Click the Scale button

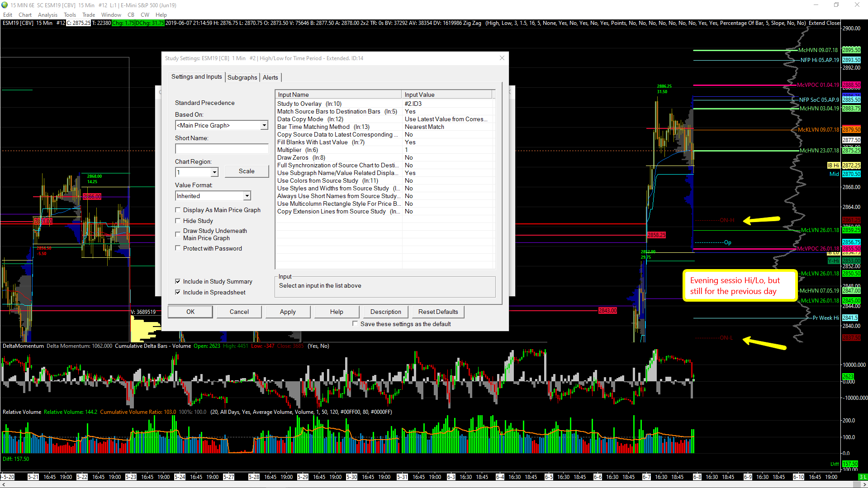247,171
